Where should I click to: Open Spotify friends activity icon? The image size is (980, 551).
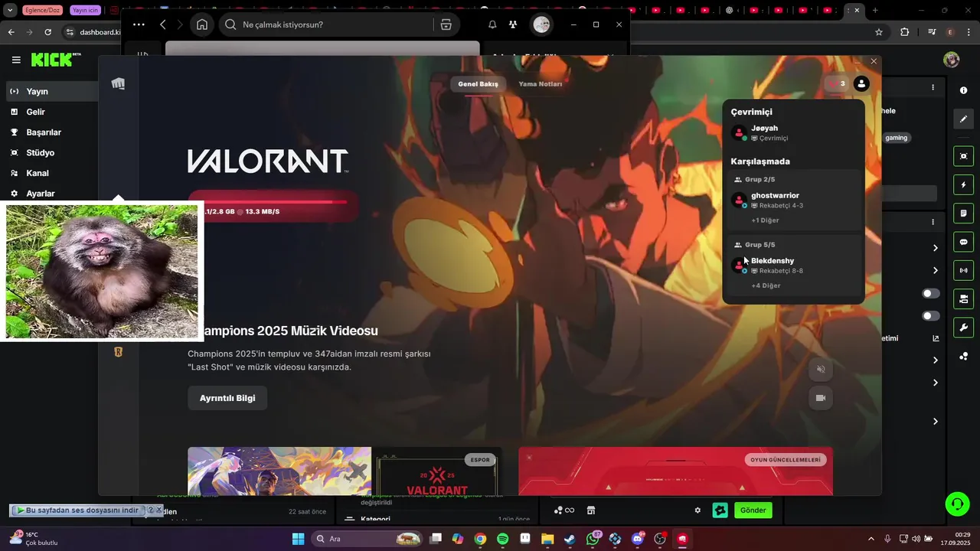click(x=513, y=24)
